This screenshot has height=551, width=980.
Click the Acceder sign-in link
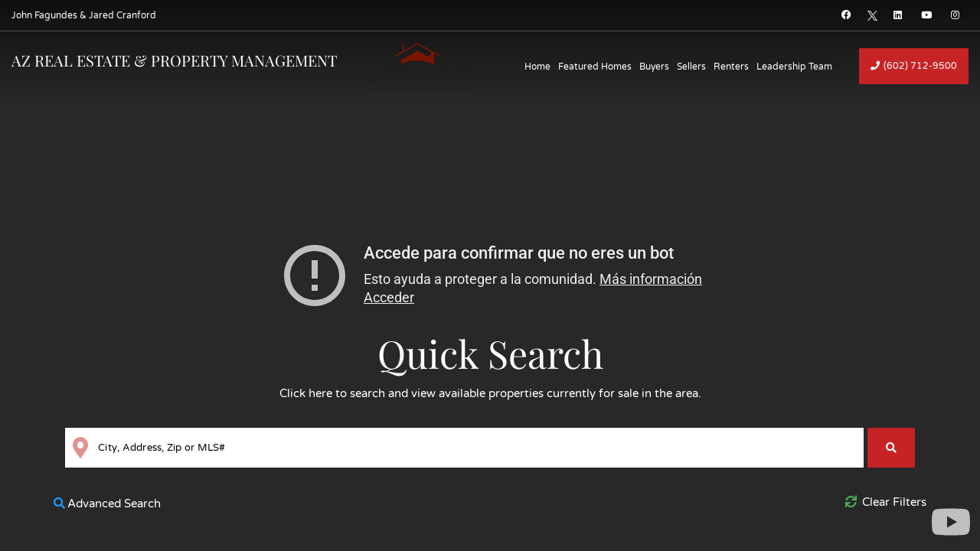click(x=388, y=298)
